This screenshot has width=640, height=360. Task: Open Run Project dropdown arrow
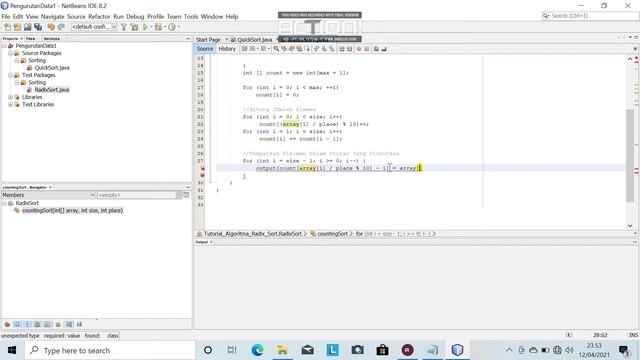(x=151, y=27)
